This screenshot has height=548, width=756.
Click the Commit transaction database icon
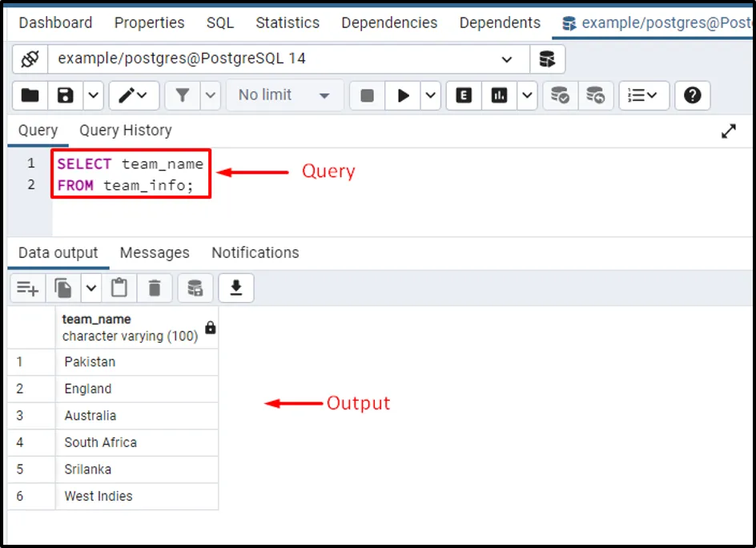[560, 95]
